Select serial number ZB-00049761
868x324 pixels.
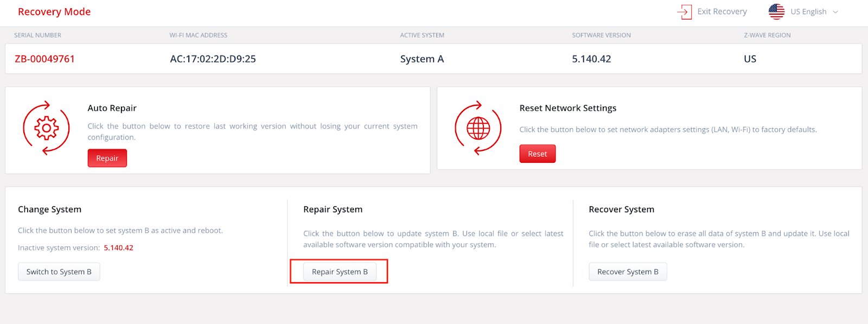(44, 59)
